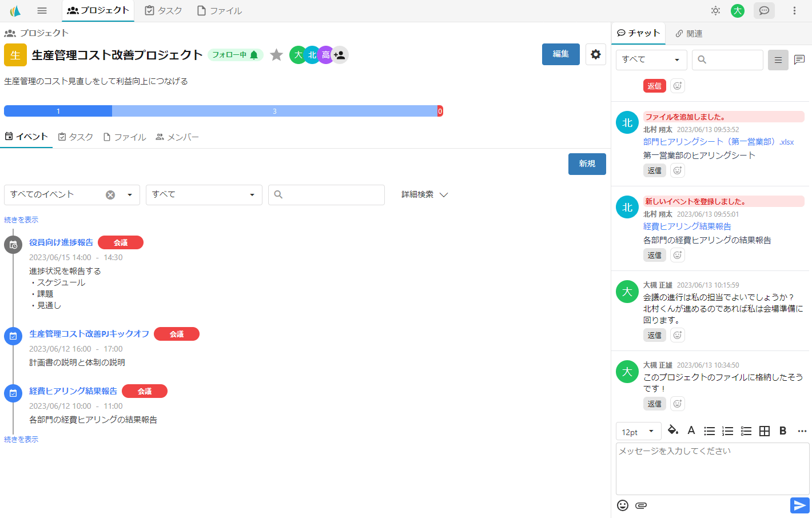Apply bold formatting in the message toolbar
The image size is (812, 518).
pyautogui.click(x=783, y=431)
